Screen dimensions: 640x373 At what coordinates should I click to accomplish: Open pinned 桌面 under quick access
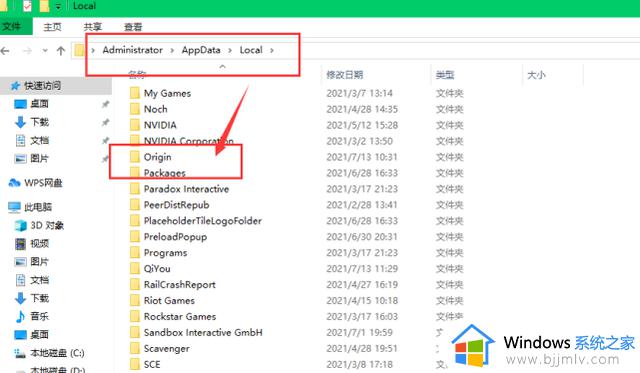(39, 104)
